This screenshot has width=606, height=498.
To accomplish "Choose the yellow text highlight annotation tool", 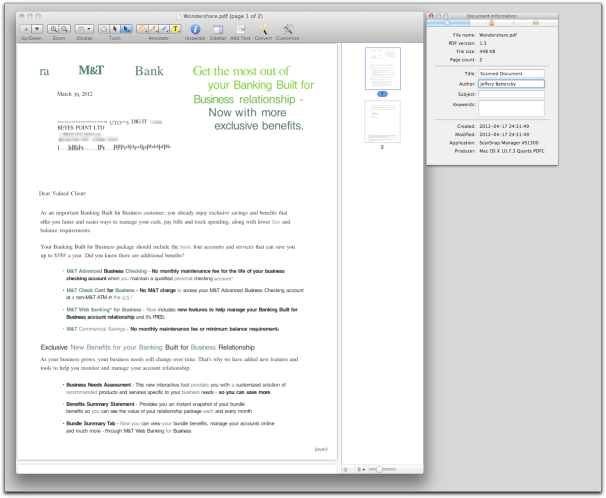I will [175, 29].
